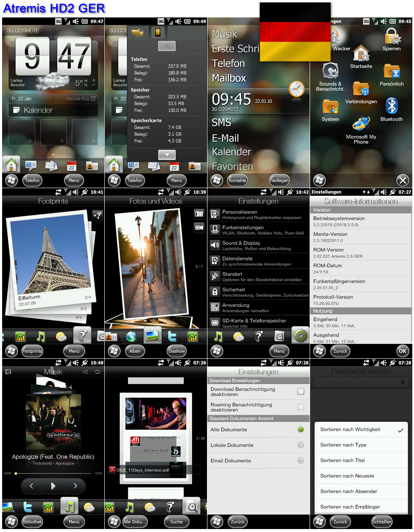Open Funkeinstellungen in Einstellungen list
Screen dimensions: 414x532
[259, 230]
